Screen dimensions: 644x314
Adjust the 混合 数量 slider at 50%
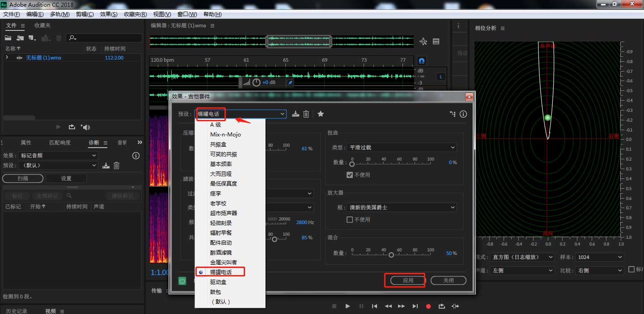[391, 254]
